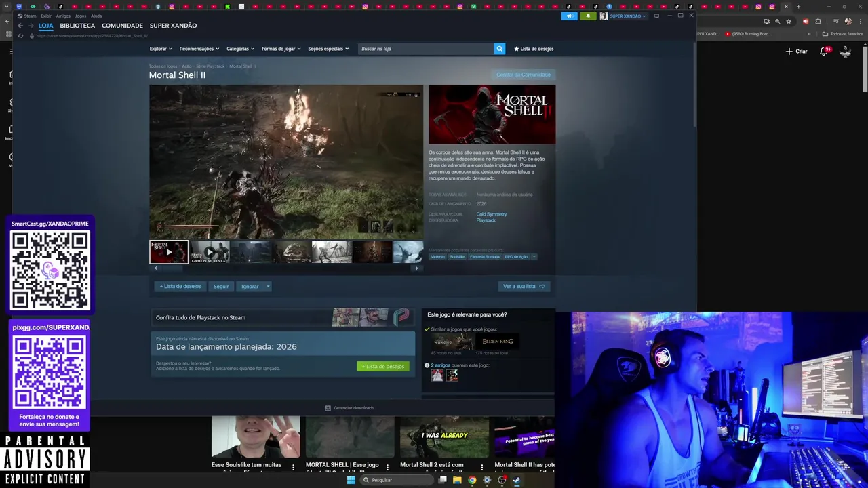This screenshot has width=868, height=488.
Task: Open 'Confira tudo de Playstack no Steam' banner
Action: pyautogui.click(x=283, y=317)
